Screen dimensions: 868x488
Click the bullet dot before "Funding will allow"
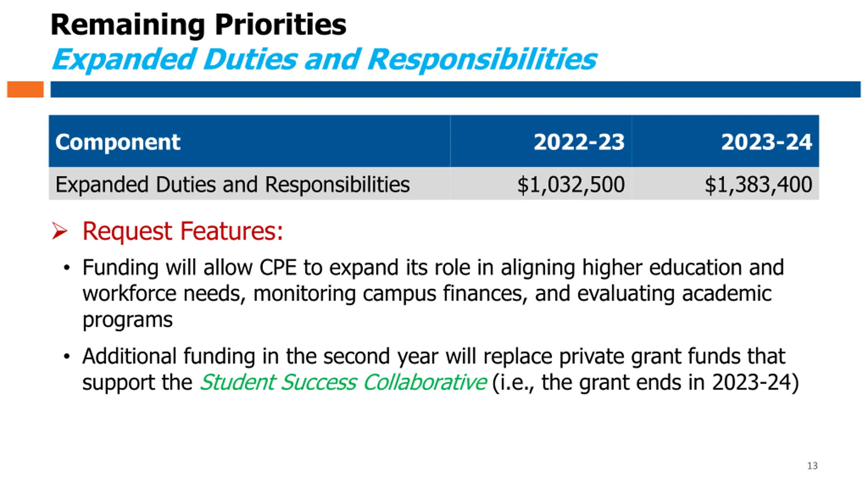[67, 268]
